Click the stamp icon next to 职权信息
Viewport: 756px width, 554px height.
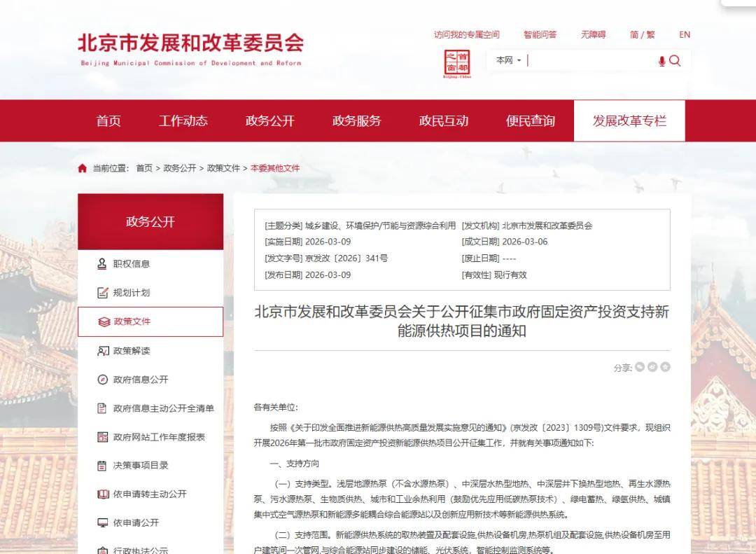(x=103, y=264)
